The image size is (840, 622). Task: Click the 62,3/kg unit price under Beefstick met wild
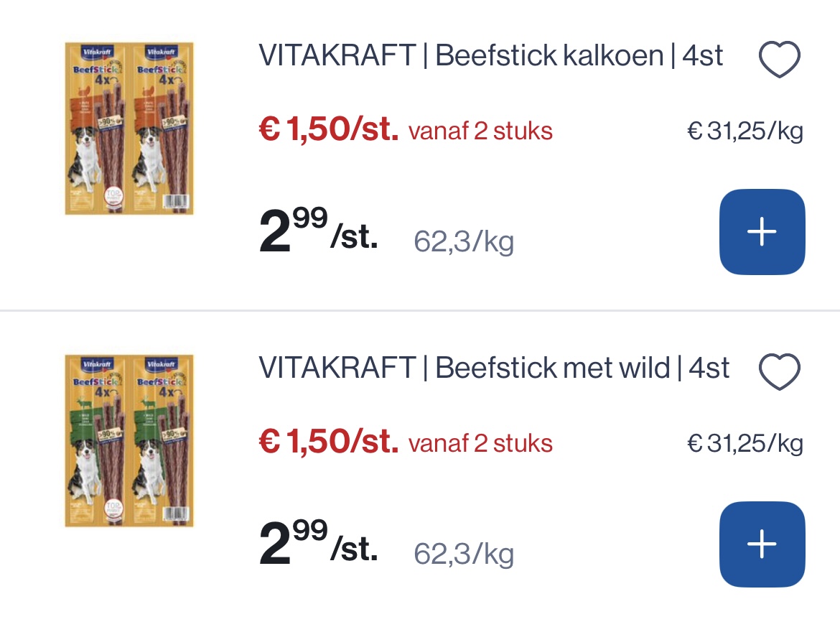pyautogui.click(x=464, y=553)
